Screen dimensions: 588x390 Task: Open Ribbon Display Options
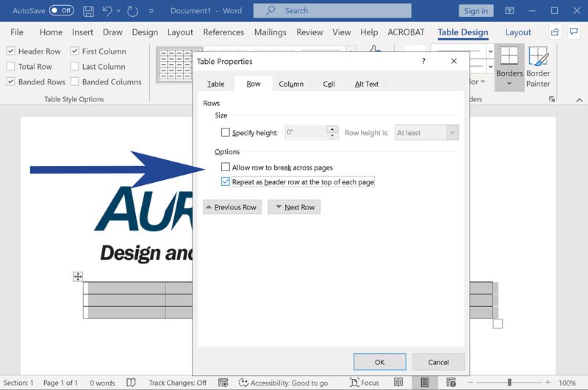click(509, 10)
